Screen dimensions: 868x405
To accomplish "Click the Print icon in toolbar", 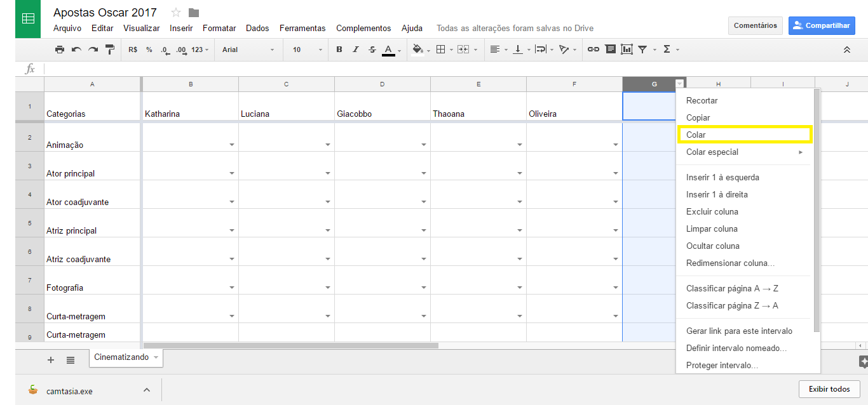I will click(x=60, y=50).
